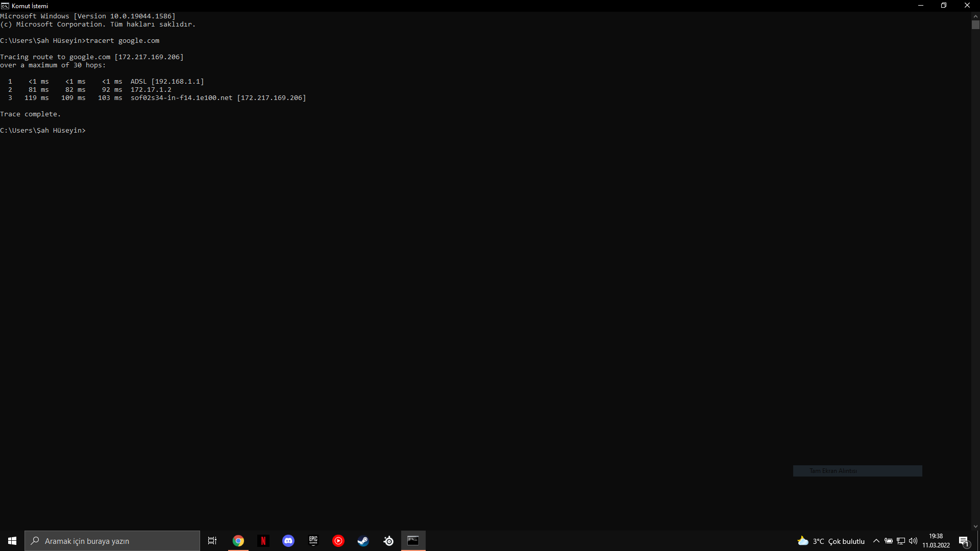This screenshot has height=551, width=980.
Task: Click the 'Aramak için buraya yazın' search box
Action: coord(112,541)
